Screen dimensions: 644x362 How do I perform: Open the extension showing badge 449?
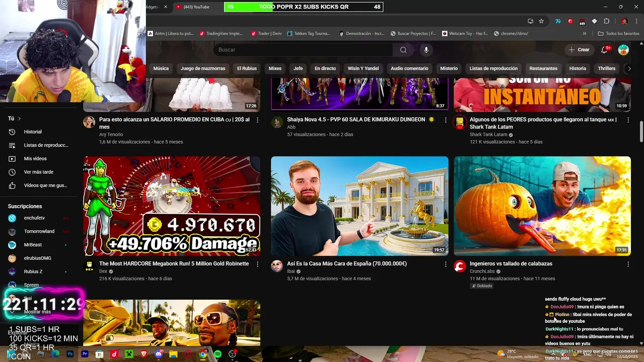[582, 22]
